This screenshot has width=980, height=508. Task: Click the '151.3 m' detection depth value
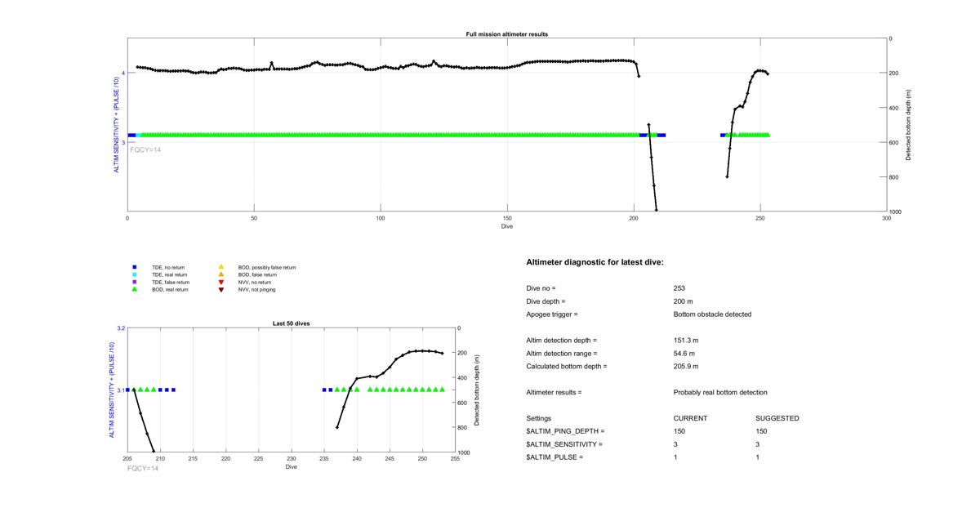pyautogui.click(x=686, y=341)
